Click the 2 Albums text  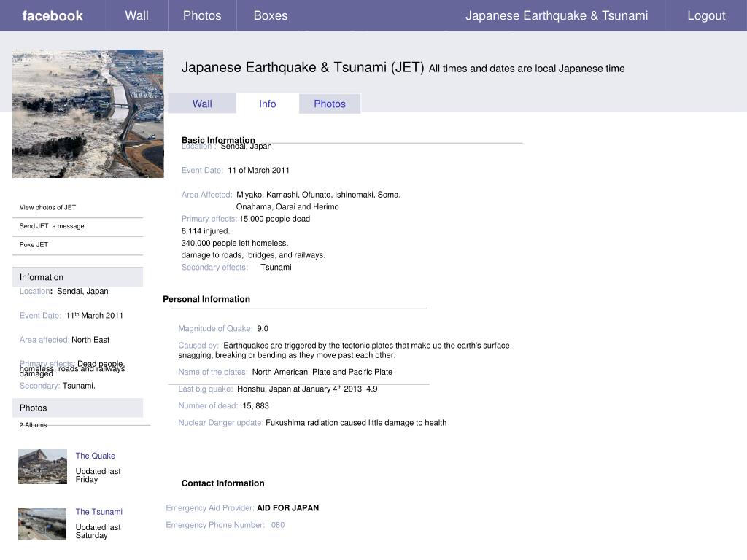click(x=34, y=425)
